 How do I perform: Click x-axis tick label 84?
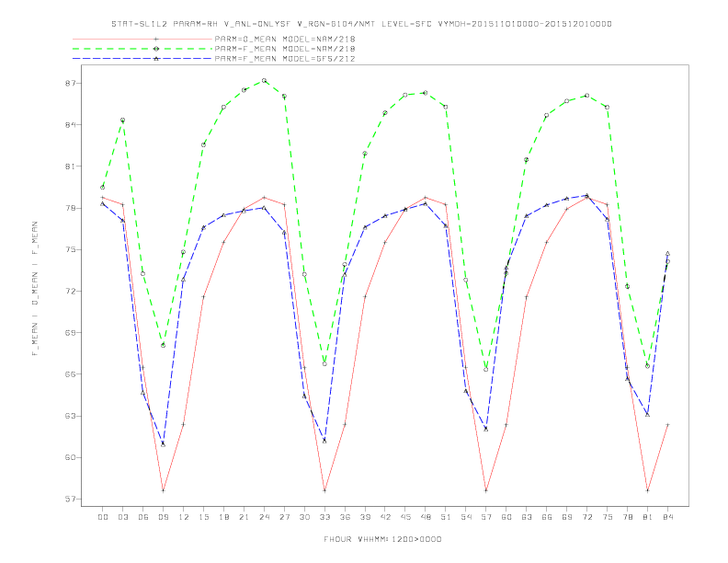point(667,517)
